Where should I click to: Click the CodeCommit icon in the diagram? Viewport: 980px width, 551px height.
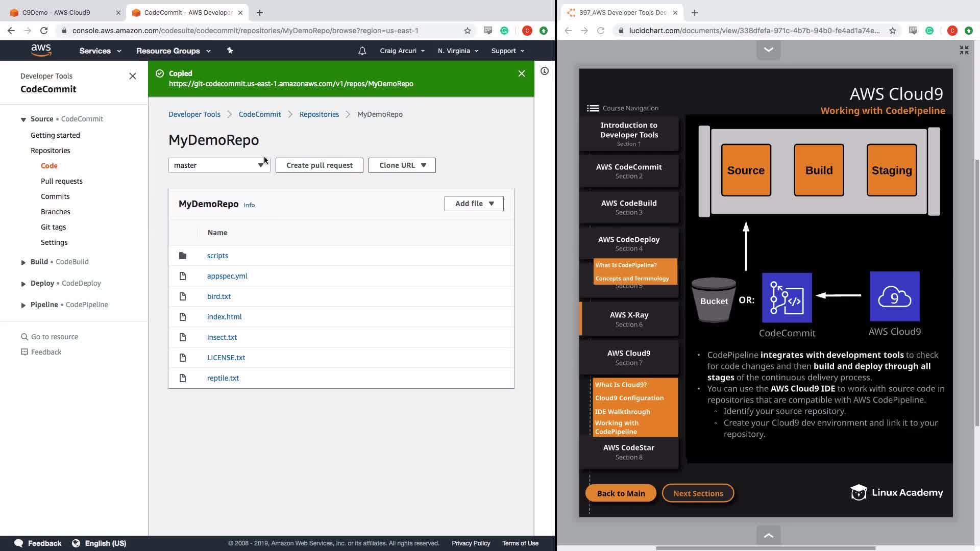[x=787, y=297]
